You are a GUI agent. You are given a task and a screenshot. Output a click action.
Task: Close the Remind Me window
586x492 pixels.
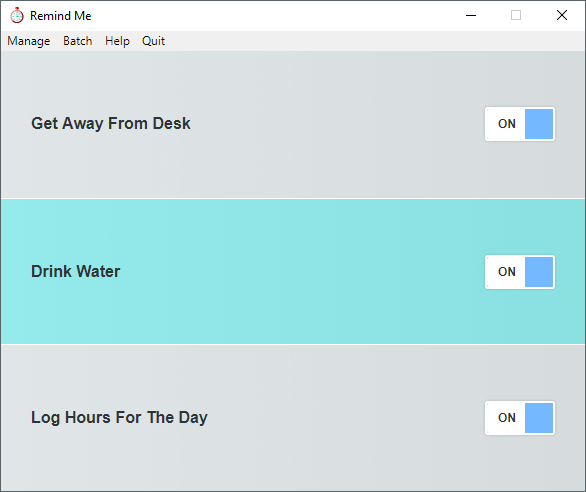coord(562,15)
